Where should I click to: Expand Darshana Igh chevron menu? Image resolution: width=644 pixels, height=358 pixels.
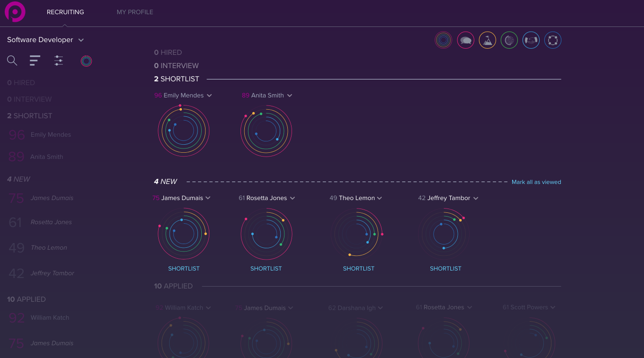pyautogui.click(x=380, y=308)
